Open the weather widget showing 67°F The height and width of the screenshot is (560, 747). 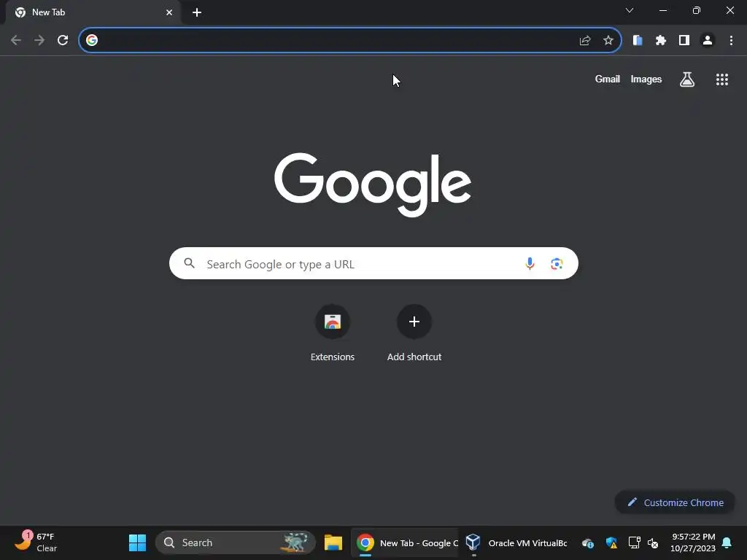pyautogui.click(x=36, y=542)
